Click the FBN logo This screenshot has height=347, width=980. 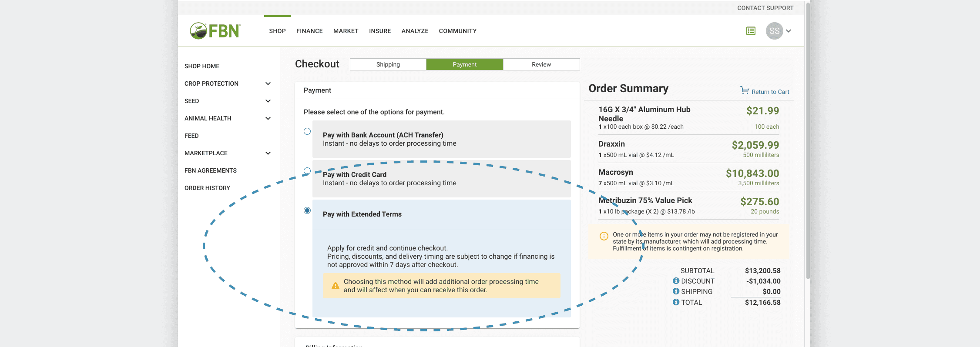(x=215, y=31)
